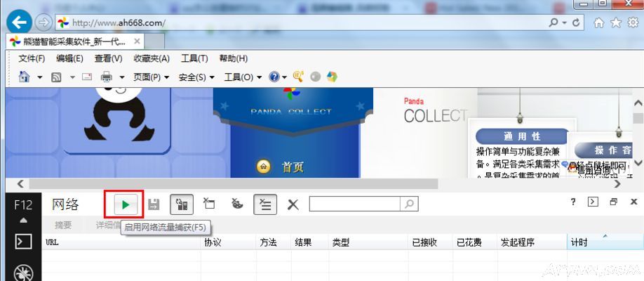Open the Debugger bug icon in F12 sidebar
Image resolution: width=644 pixels, height=281 pixels.
pos(23,273)
